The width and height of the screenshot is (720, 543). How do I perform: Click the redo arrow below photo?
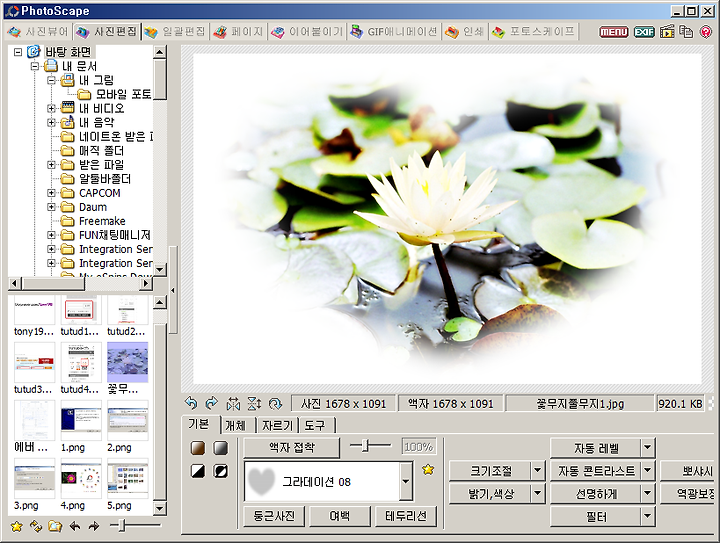point(211,403)
